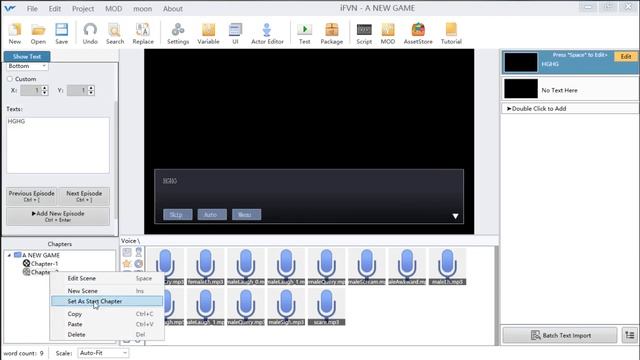Click Auto button in preview
Image resolution: width=640 pixels, height=360 pixels.
[212, 215]
